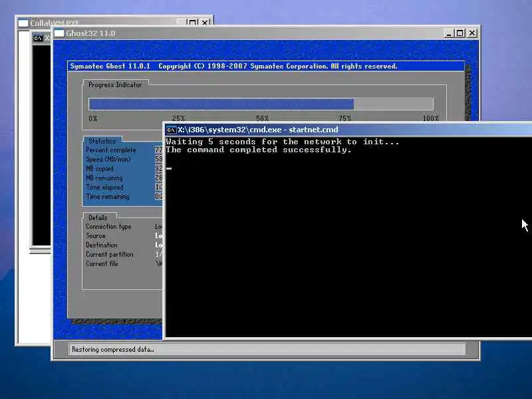Image resolution: width=532 pixels, height=399 pixels.
Task: Click the 0% progress scale marker
Action: click(93, 118)
